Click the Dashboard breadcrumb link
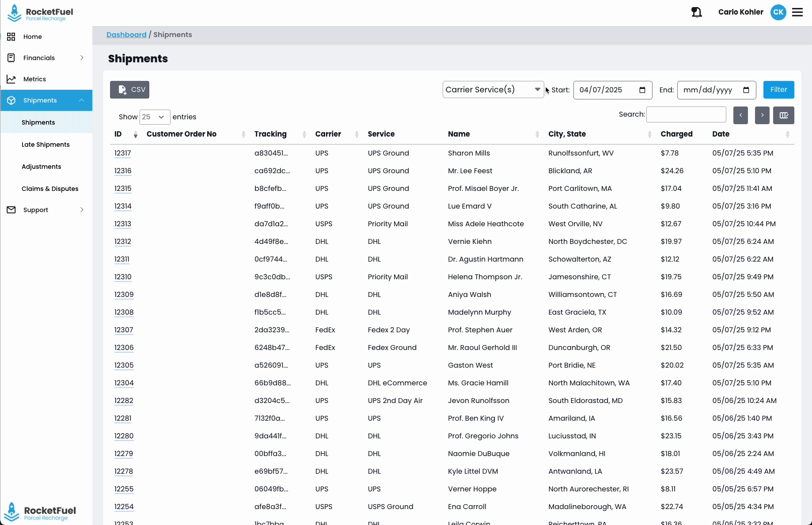812x525 pixels. (x=126, y=35)
